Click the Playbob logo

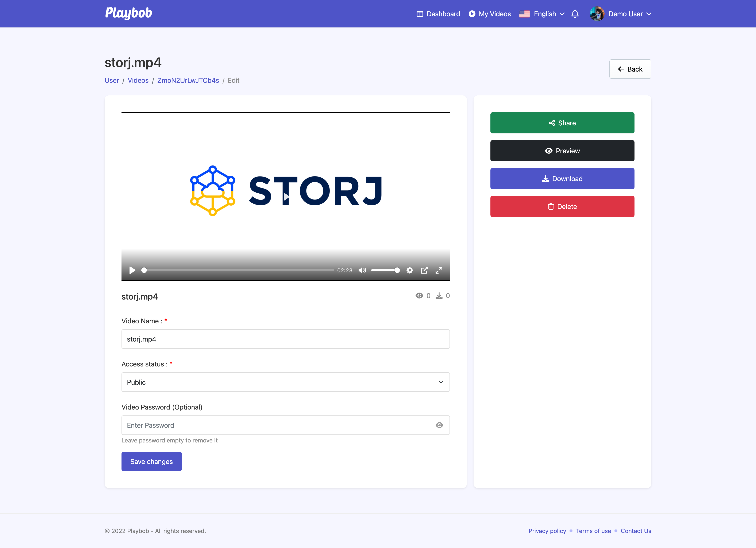[x=128, y=13]
